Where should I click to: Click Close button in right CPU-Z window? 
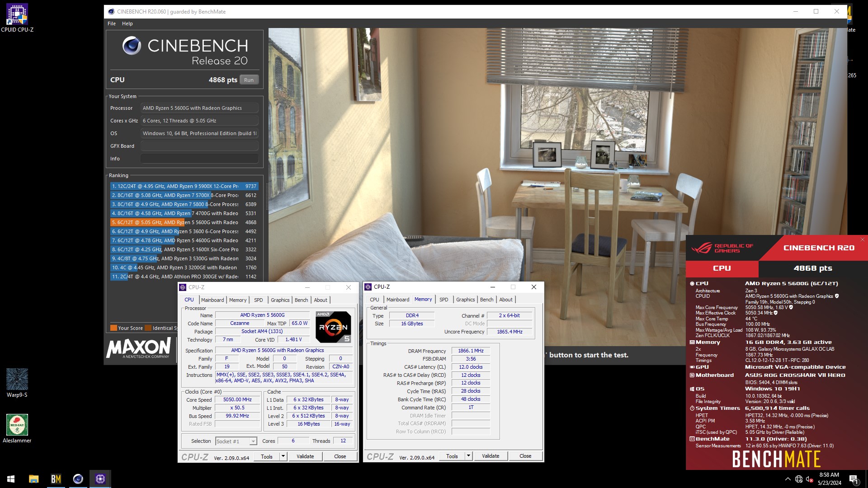pos(525,456)
